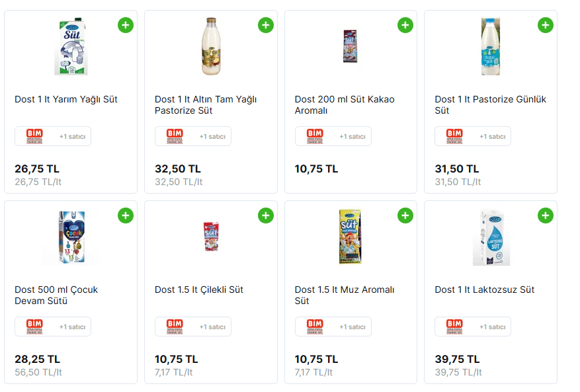Screen dimensions: 580x392
Task: Click Pastorize Günlük Süt bottle thumbnail
Action: (491, 46)
